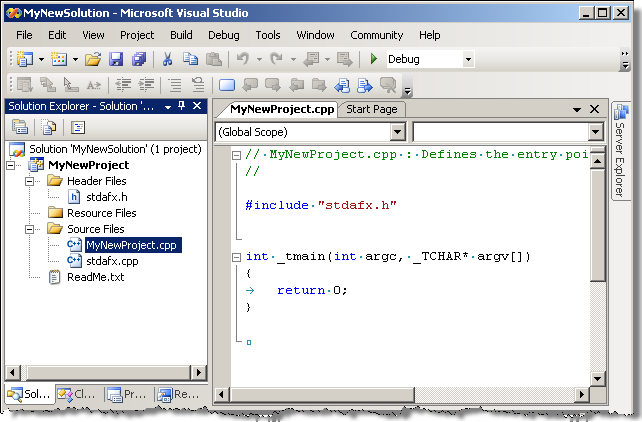Select stdafx.cpp in Solution Explorer
The width and height of the screenshot is (642, 422).
[x=112, y=261]
